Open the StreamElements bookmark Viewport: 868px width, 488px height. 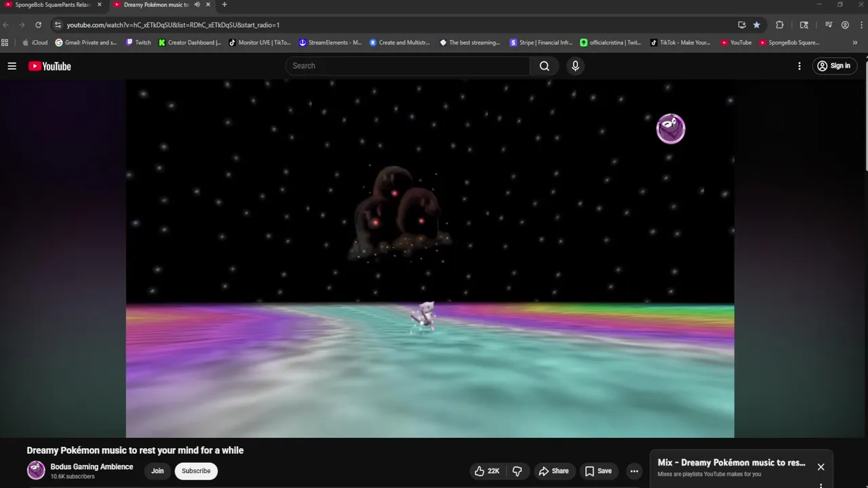331,43
